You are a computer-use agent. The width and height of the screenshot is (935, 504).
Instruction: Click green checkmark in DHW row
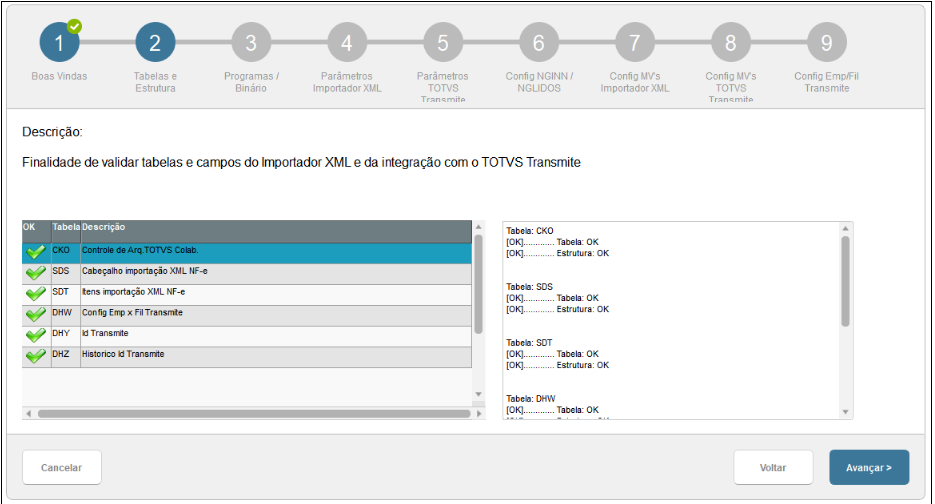point(36,314)
